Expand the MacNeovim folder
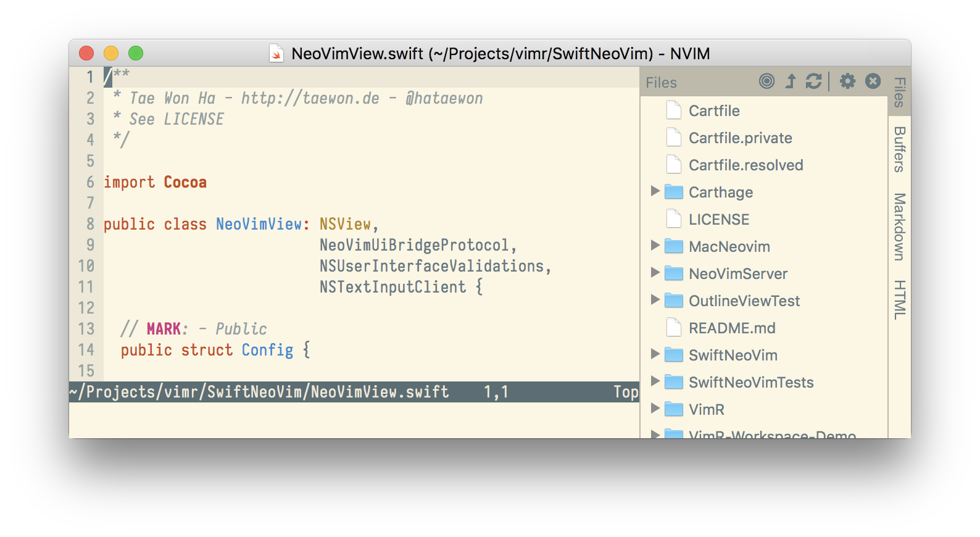Screen dimensions: 980x537 (655, 246)
